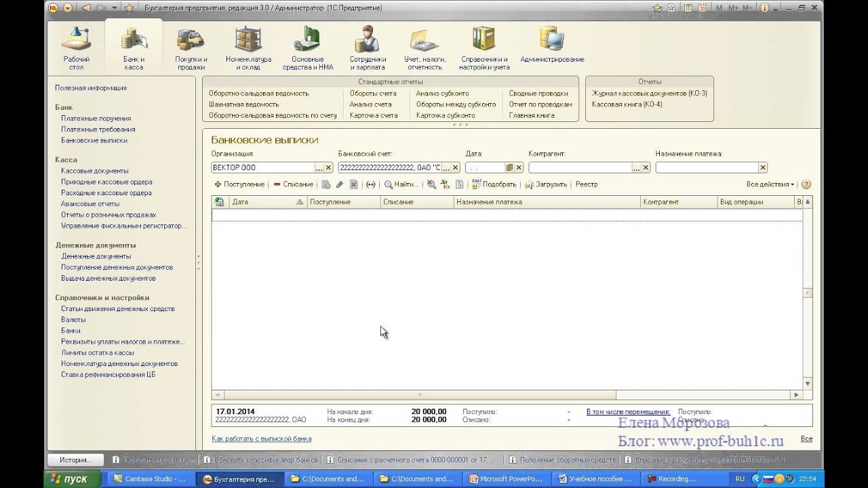Click the Назначение платежа column header
Image resolution: width=868 pixels, height=488 pixels.
pyautogui.click(x=547, y=202)
